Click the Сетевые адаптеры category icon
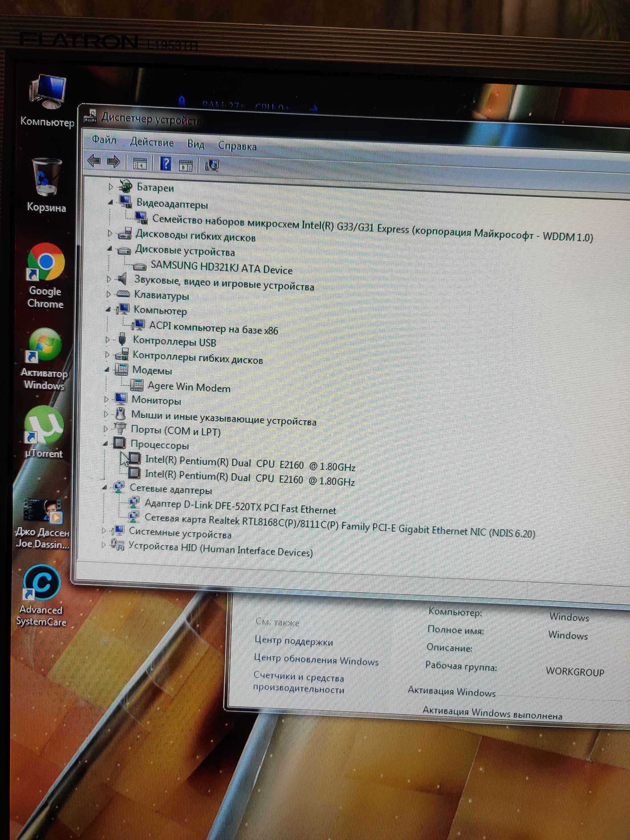630x840 pixels. coord(119,487)
